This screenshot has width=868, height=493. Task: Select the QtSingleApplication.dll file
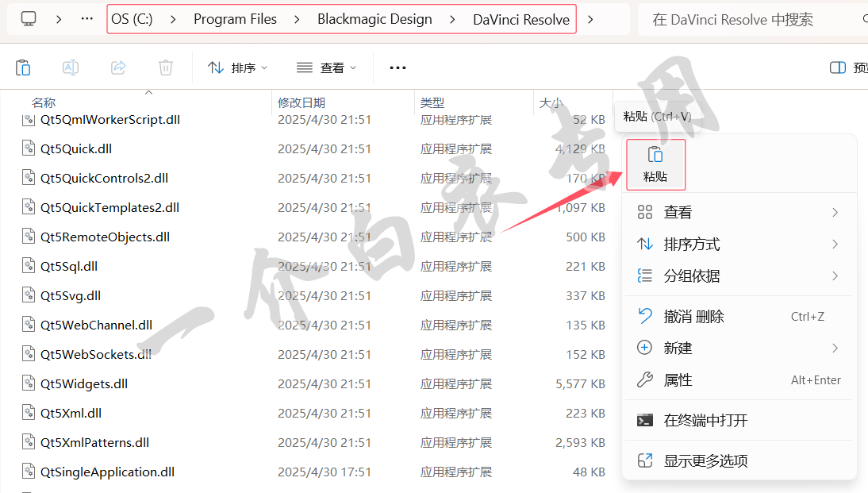[107, 472]
